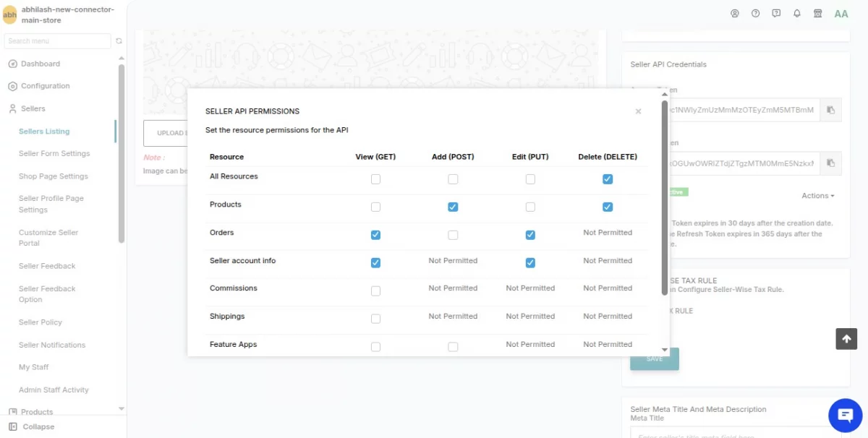The image size is (868, 438).
Task: Click the sidebar menu scrollbar
Action: [x=122, y=153]
